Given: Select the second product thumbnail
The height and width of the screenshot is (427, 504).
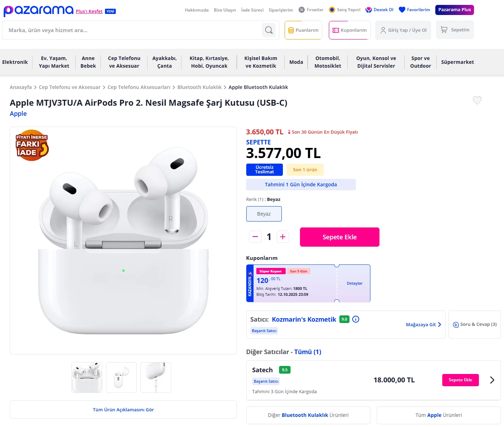Looking at the screenshot, I should pyautogui.click(x=121, y=377).
